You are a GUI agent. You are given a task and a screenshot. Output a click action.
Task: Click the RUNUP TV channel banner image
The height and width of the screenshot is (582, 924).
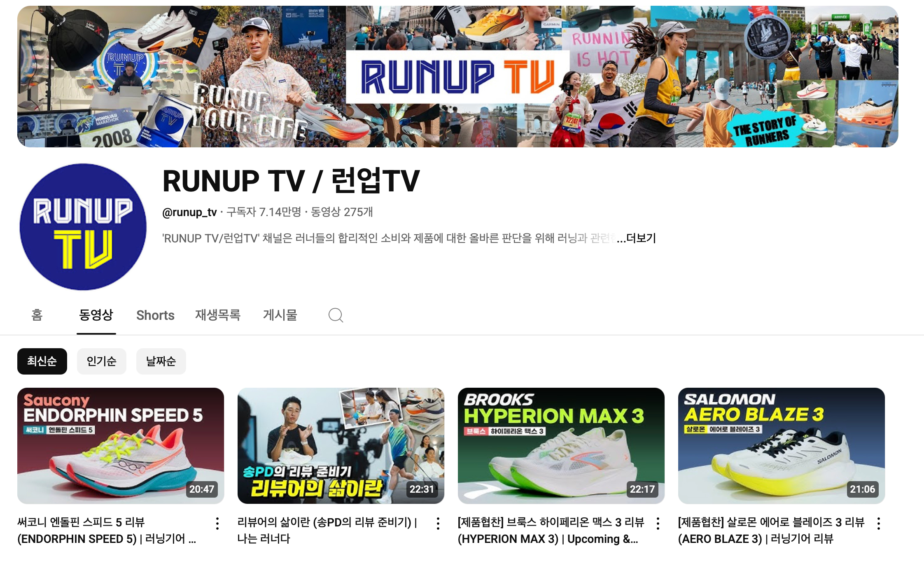[457, 77]
